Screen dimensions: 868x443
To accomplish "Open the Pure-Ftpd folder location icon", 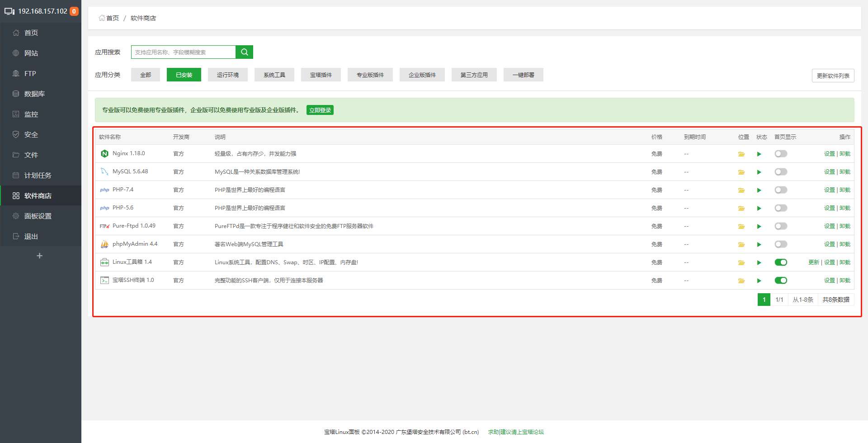I will 741,226.
